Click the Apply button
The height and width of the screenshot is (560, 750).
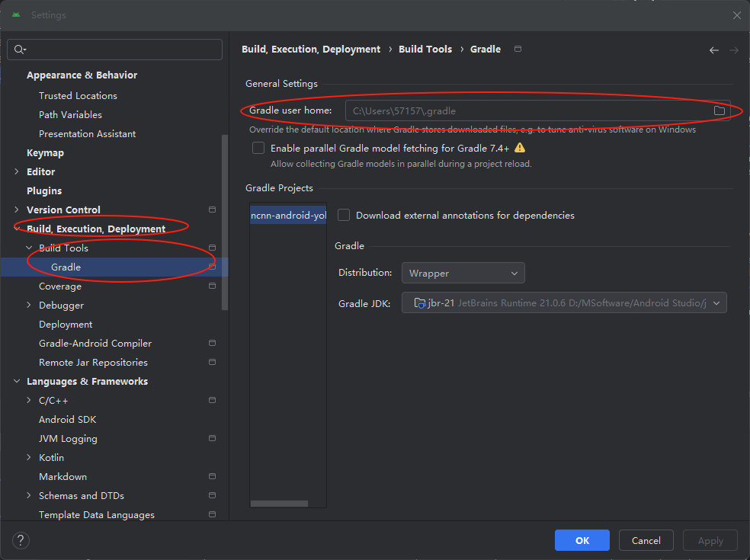tap(710, 540)
